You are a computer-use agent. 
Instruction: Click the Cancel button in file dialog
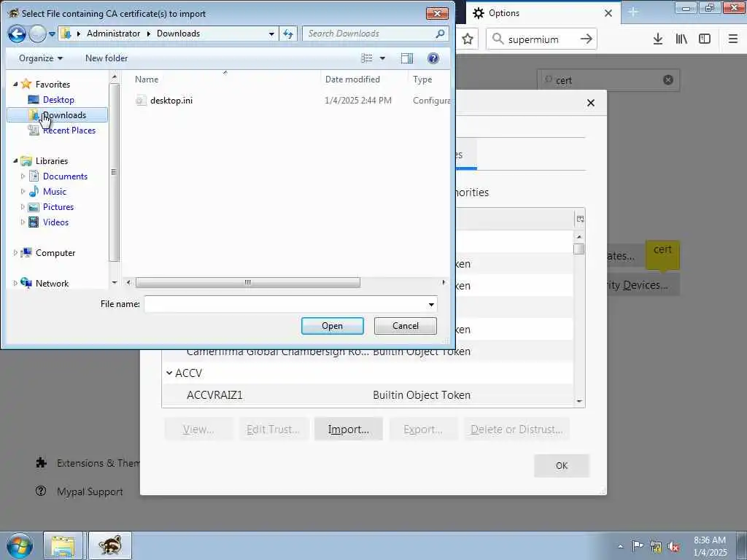click(405, 326)
